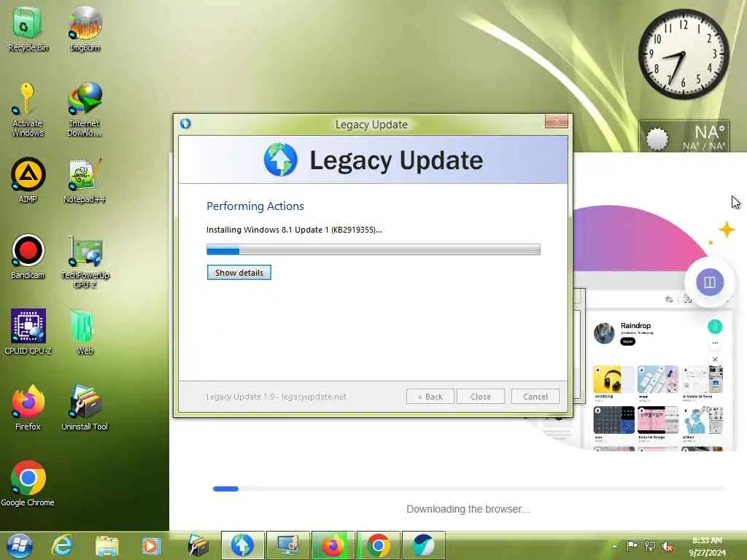Image resolution: width=747 pixels, height=560 pixels.
Task: Close the Legacy Update window
Action: click(557, 122)
